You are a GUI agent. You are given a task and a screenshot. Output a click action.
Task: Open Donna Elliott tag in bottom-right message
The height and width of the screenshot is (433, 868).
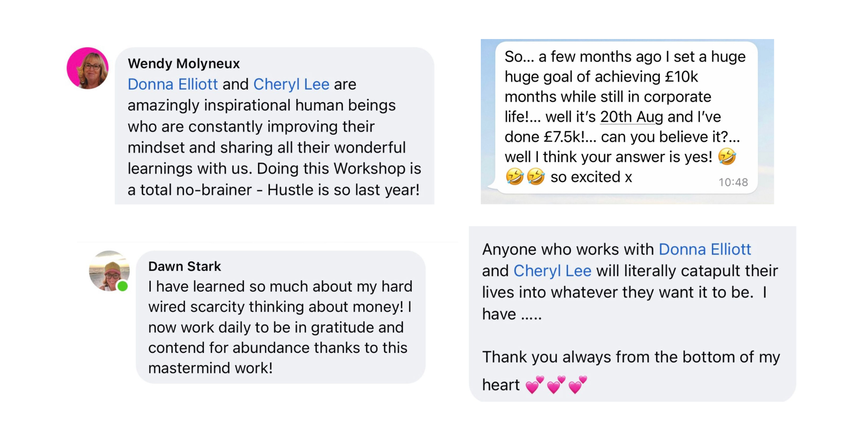click(x=705, y=249)
